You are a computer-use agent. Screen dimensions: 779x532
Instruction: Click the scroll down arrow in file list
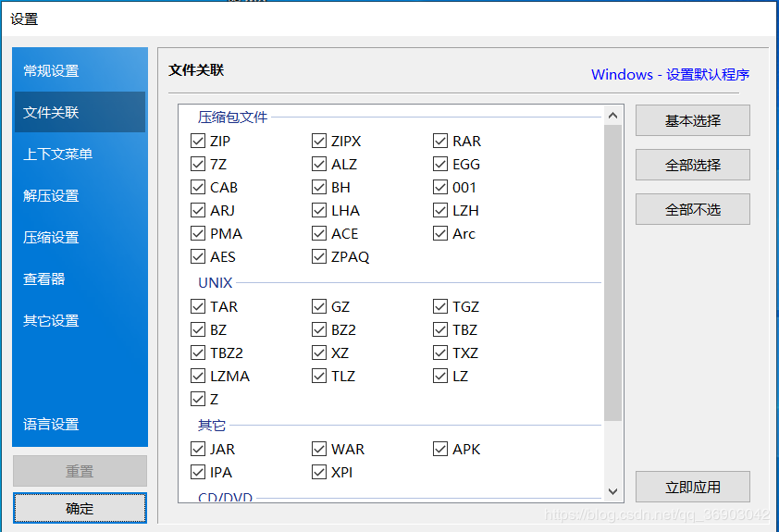click(613, 492)
